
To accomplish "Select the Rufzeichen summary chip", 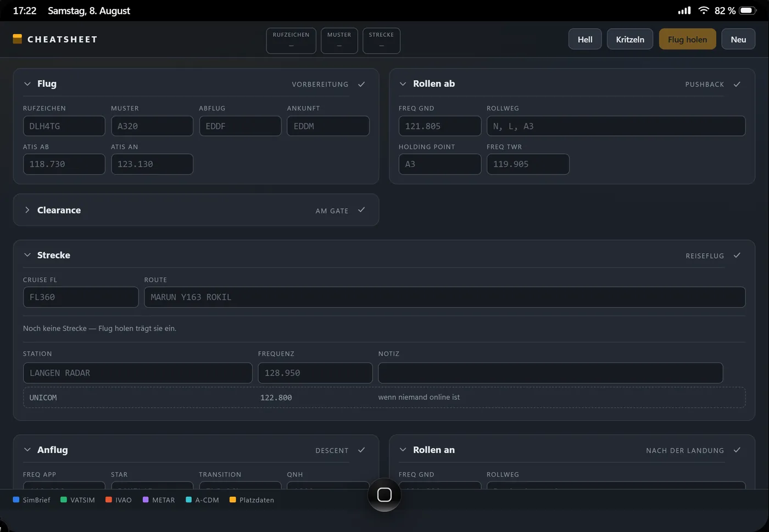I will point(291,41).
